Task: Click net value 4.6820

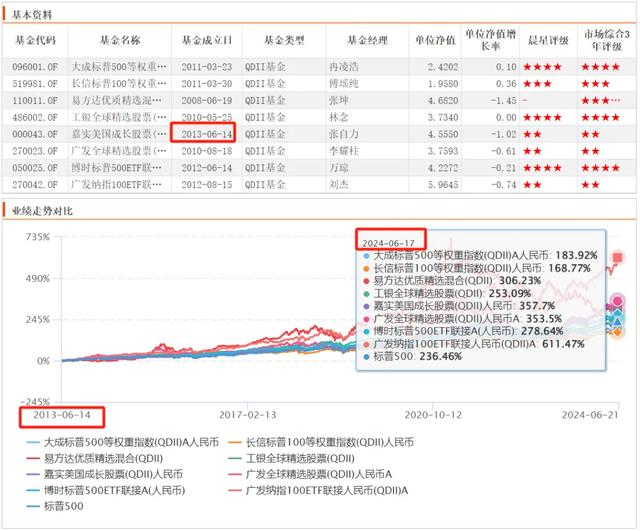Action: point(443,100)
